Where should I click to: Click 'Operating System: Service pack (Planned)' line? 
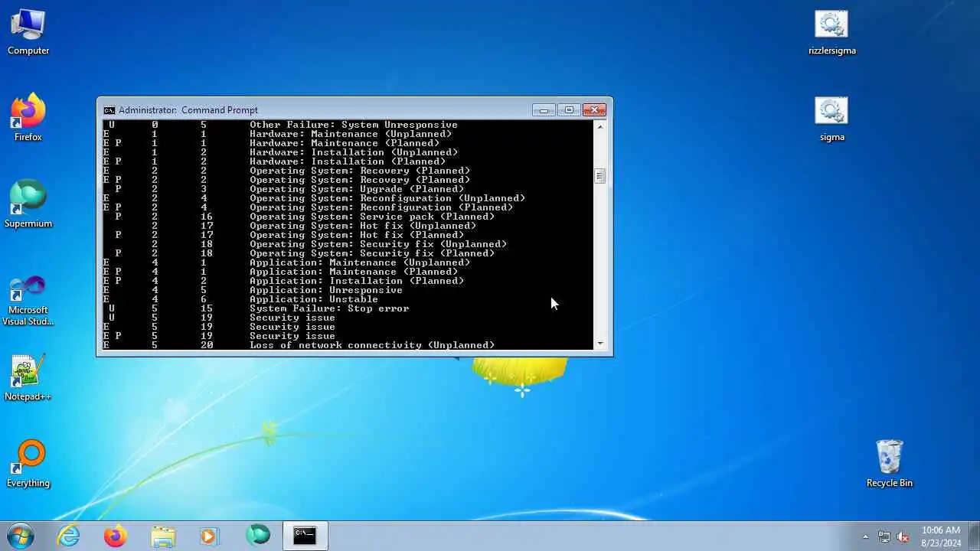pos(372,217)
